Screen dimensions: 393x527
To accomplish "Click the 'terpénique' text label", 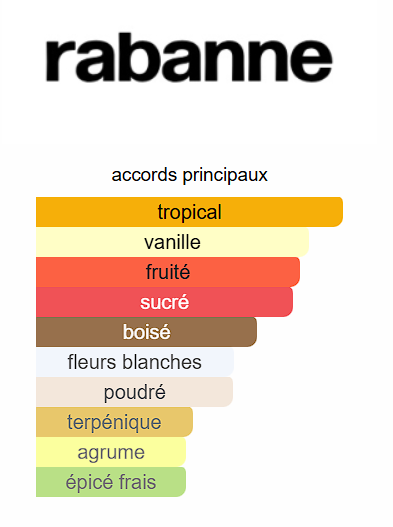I will pyautogui.click(x=114, y=422).
